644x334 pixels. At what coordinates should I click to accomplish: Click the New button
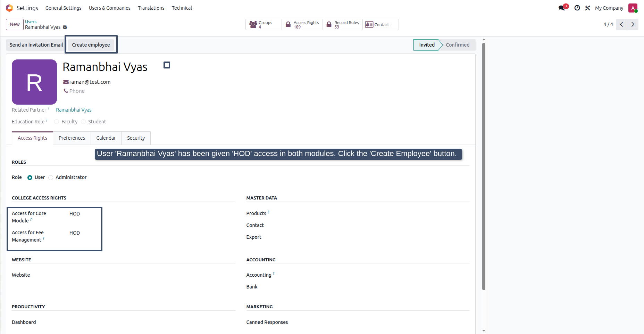15,24
